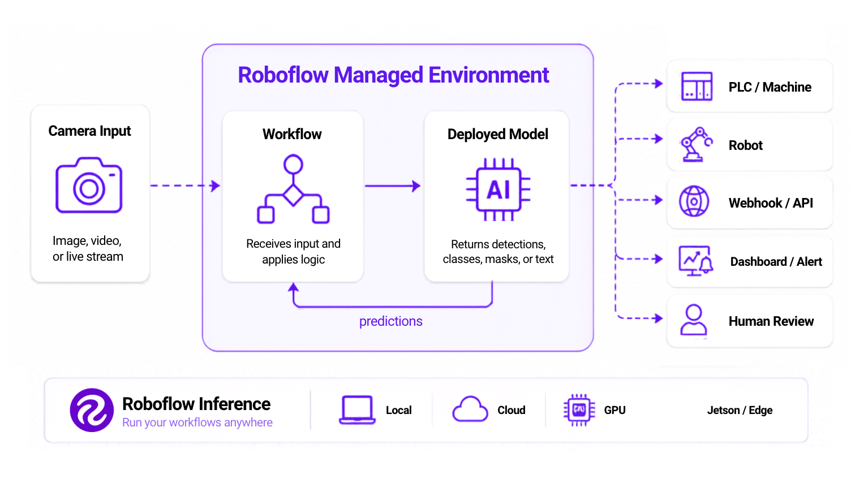Image resolution: width=868 pixels, height=483 pixels.
Task: Click 'Returns detections, classes, masks, or text'
Action: point(498,252)
